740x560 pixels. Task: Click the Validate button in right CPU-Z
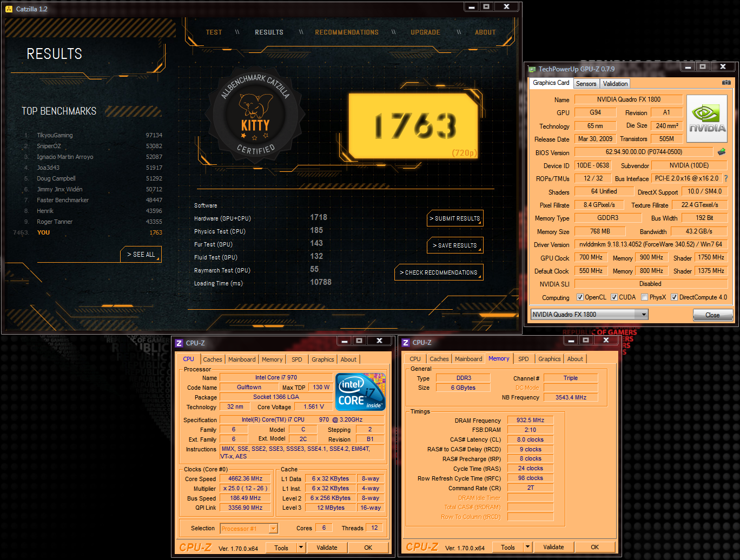[x=553, y=547]
